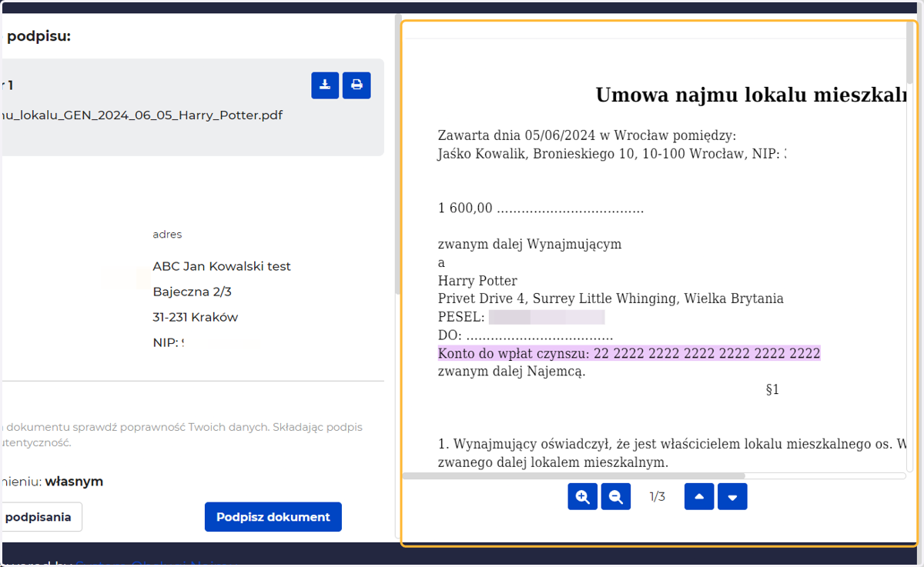924x567 pixels.
Task: Click the 'DO:' dotted line
Action: tap(525, 335)
